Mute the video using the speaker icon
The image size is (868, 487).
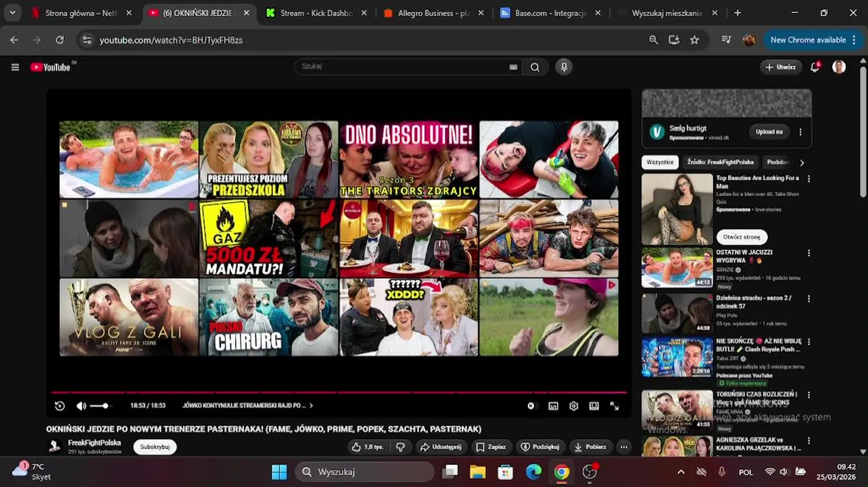(81, 406)
